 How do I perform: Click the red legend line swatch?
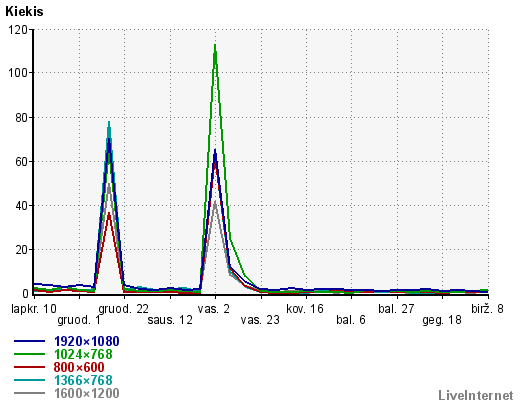coord(29,367)
